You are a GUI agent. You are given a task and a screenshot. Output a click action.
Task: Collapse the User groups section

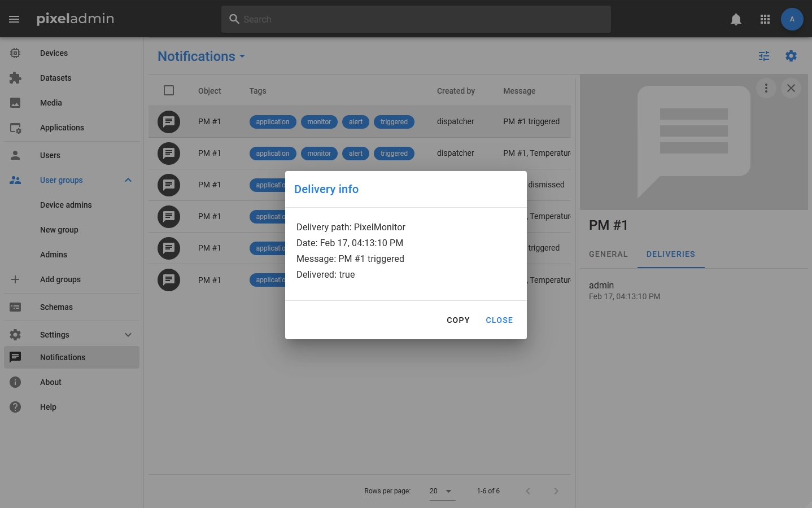[x=128, y=180]
